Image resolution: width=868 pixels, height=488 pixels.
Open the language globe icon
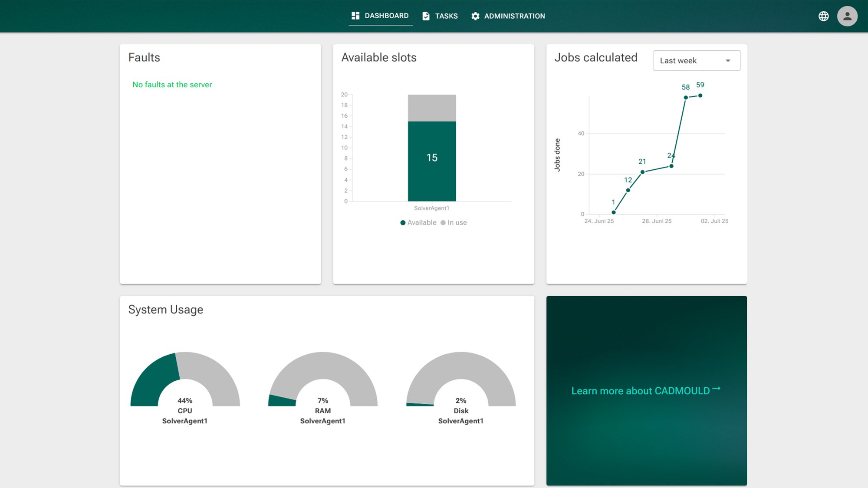[823, 16]
